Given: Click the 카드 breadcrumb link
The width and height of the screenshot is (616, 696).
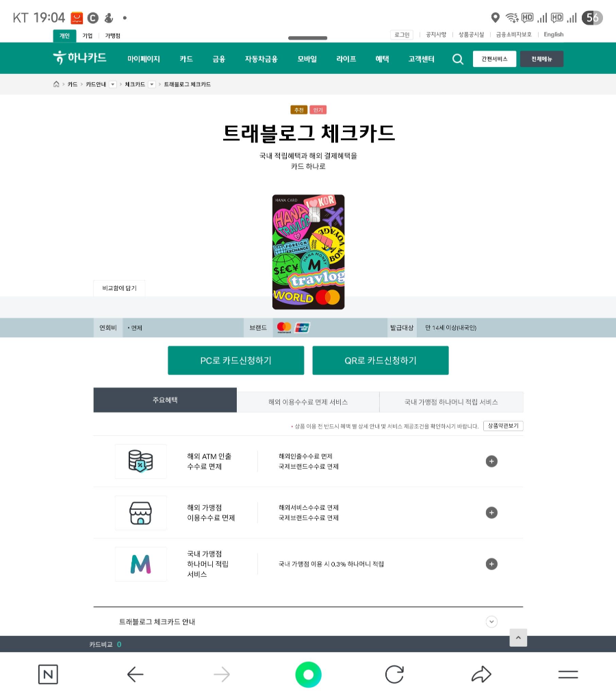Looking at the screenshot, I should 73,84.
